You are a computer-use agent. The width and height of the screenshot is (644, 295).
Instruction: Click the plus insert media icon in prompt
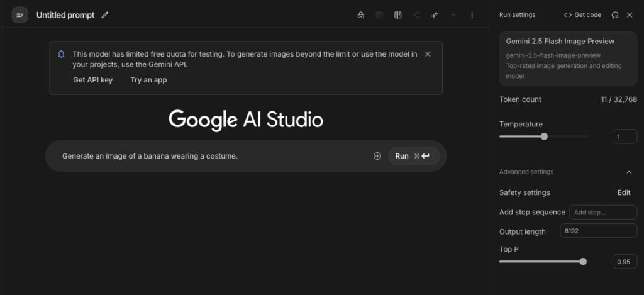click(377, 156)
